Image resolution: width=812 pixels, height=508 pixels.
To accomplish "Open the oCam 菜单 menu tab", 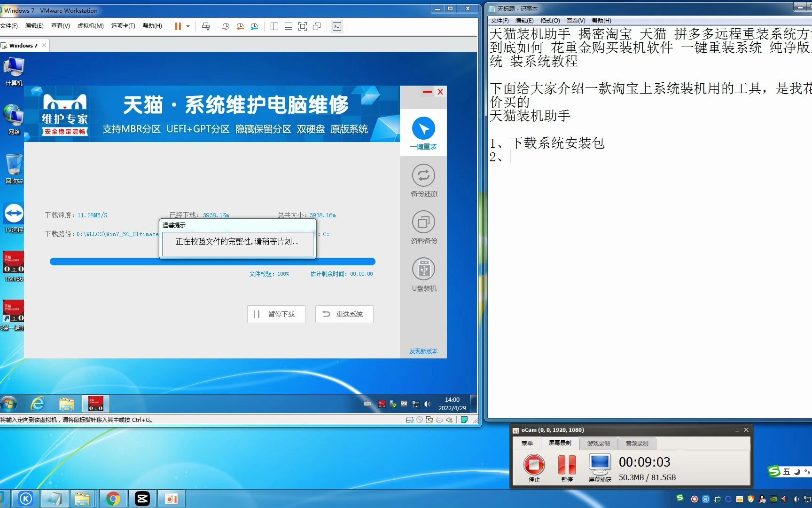I will pos(527,443).
